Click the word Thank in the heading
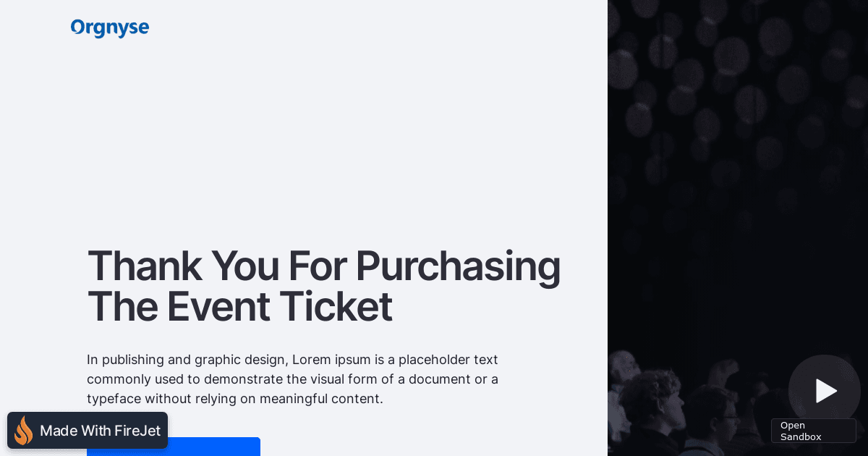 [x=145, y=266]
